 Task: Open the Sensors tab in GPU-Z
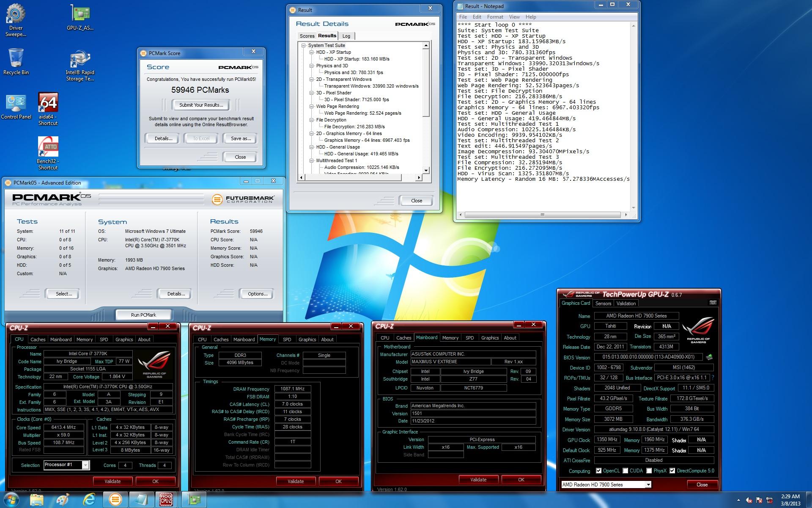(603, 304)
